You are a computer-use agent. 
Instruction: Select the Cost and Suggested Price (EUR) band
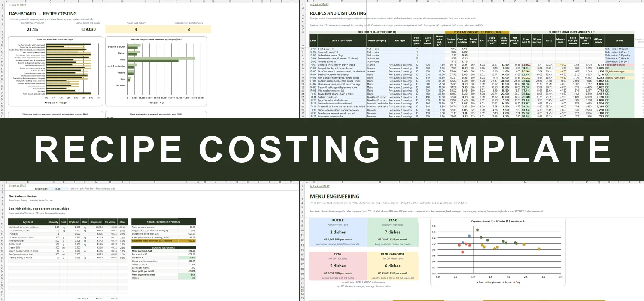pos(477,32)
